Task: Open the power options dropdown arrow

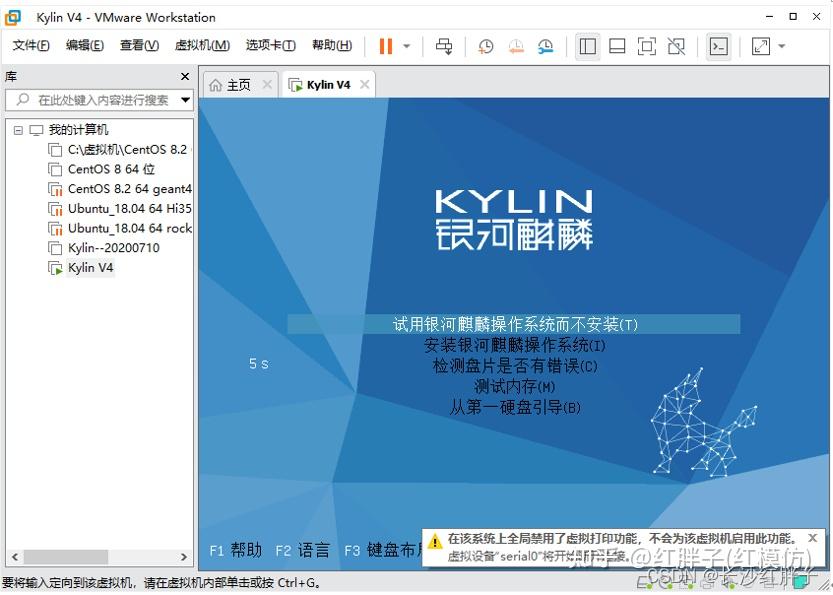Action: tap(407, 46)
